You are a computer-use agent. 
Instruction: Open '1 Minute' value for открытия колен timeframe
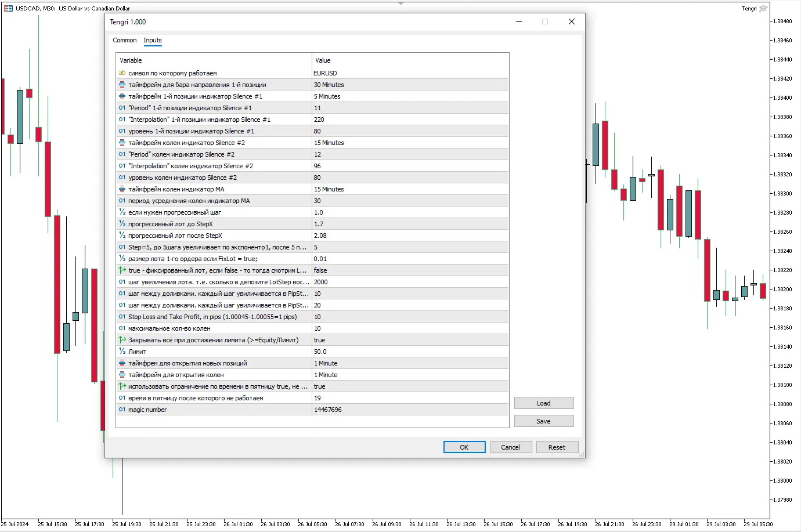click(410, 375)
